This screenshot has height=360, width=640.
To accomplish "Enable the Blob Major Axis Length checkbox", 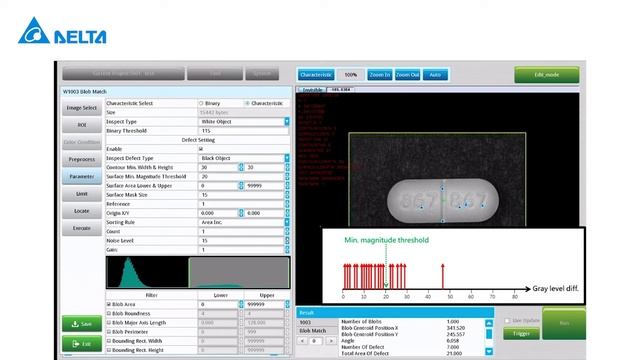I will [x=109, y=322].
